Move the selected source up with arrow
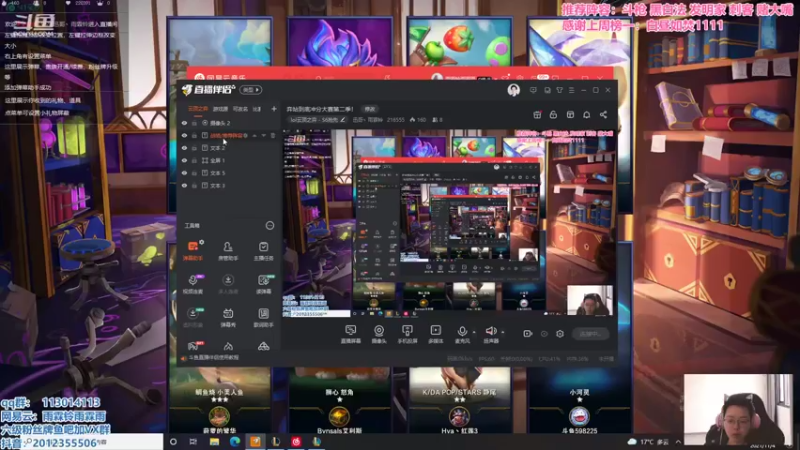 point(255,135)
